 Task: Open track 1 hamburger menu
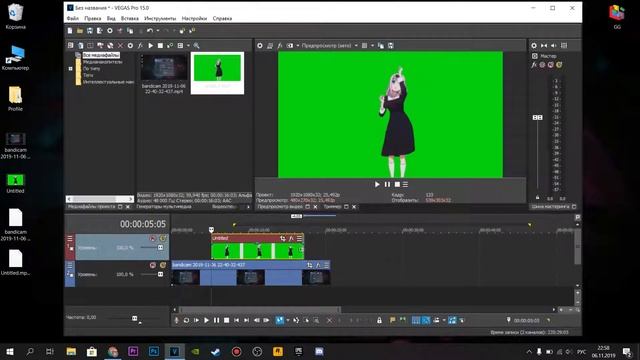pyautogui.click(x=70, y=238)
